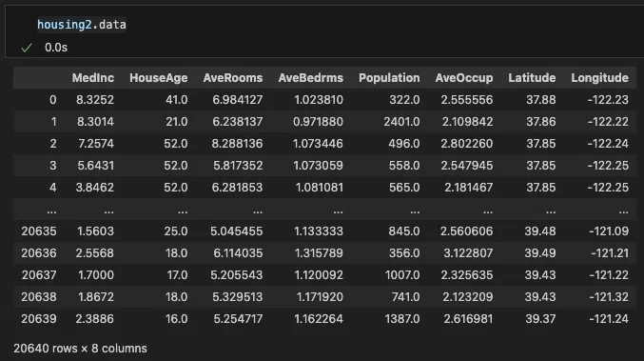
Task: Click the Latitude value 39.37
Action: (540, 319)
